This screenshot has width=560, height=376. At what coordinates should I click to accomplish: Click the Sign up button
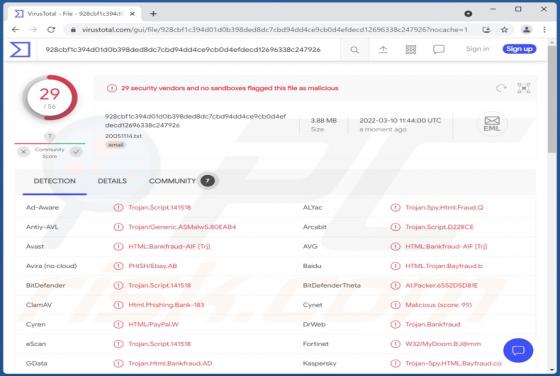point(519,49)
